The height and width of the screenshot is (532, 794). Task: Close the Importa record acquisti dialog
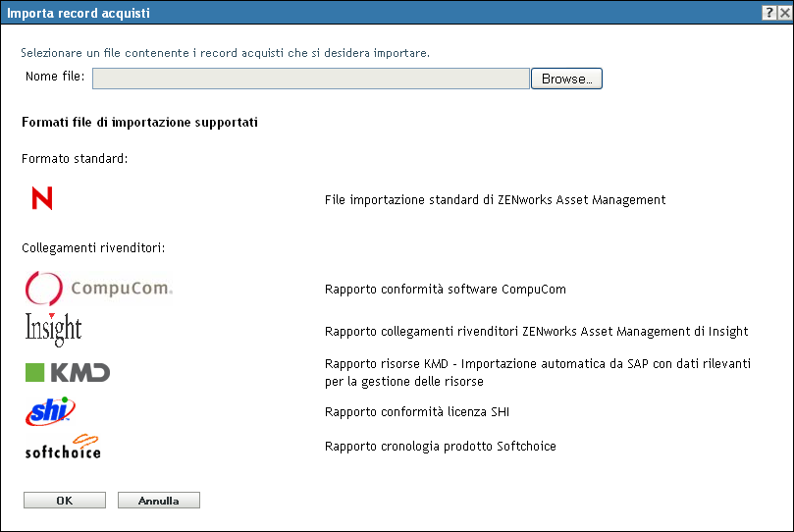[x=784, y=13]
